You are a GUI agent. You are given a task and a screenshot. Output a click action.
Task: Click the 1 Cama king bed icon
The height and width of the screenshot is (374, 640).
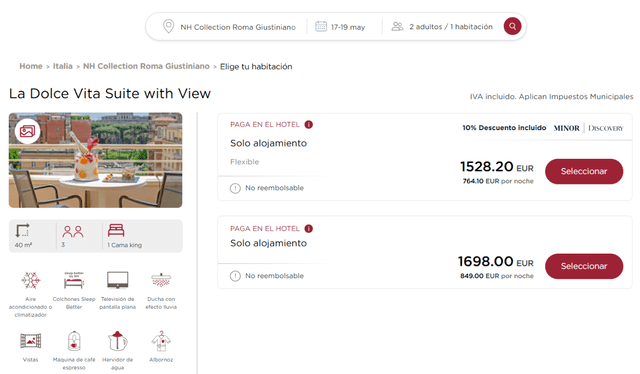click(x=116, y=230)
